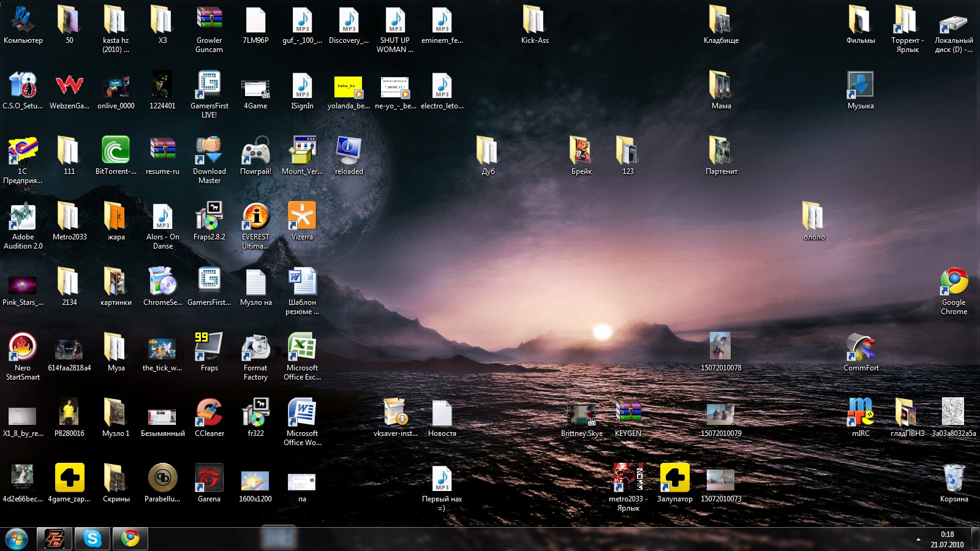Select the 15072010078 image thumbnail

pos(721,347)
